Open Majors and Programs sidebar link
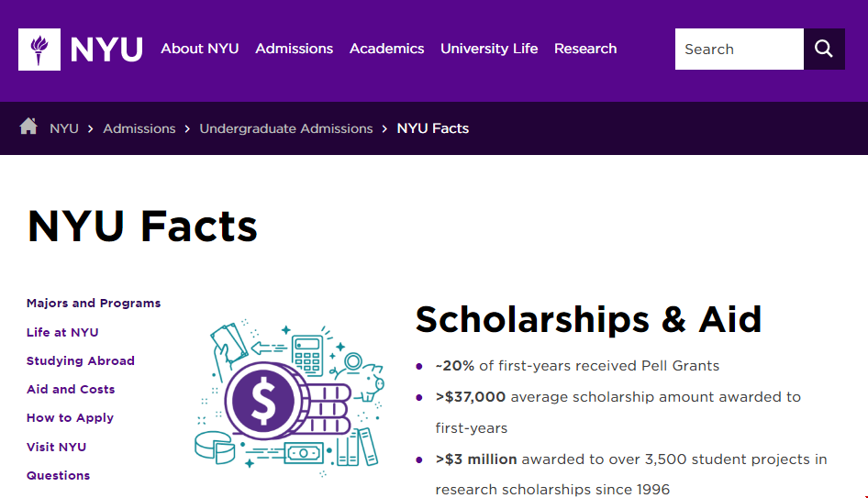868x498 pixels. pos(94,304)
